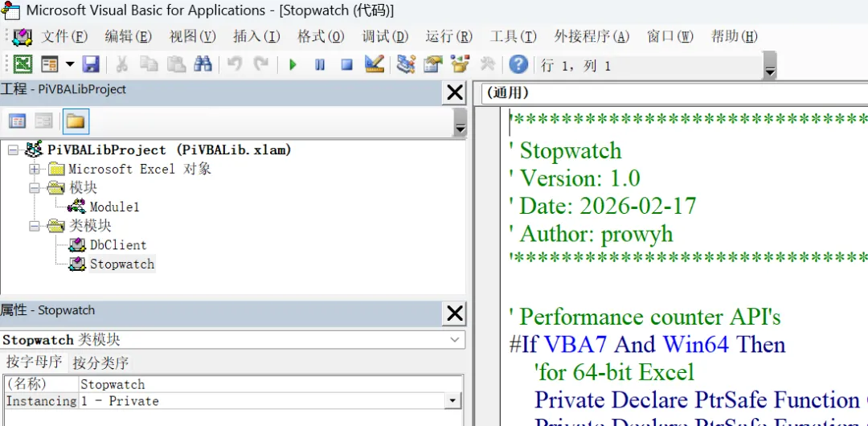The width and height of the screenshot is (868, 426).
Task: Toggle Folders view in project panel
Action: click(x=76, y=121)
